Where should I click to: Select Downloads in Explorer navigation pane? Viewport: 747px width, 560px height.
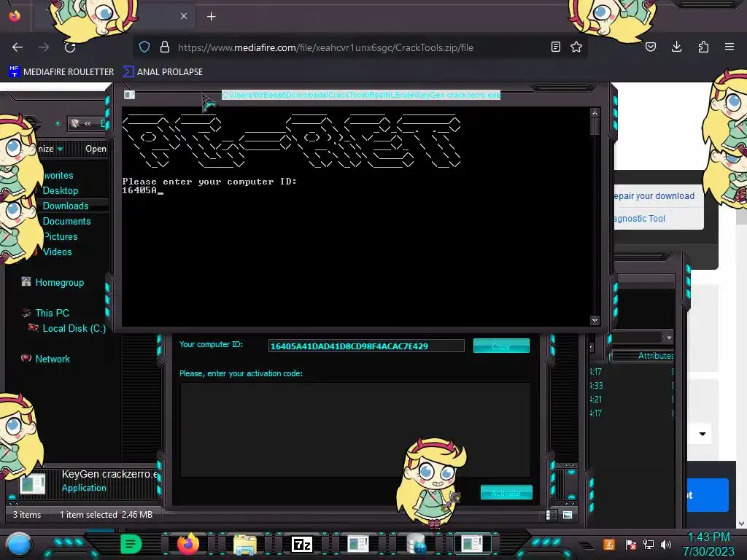pyautogui.click(x=66, y=206)
